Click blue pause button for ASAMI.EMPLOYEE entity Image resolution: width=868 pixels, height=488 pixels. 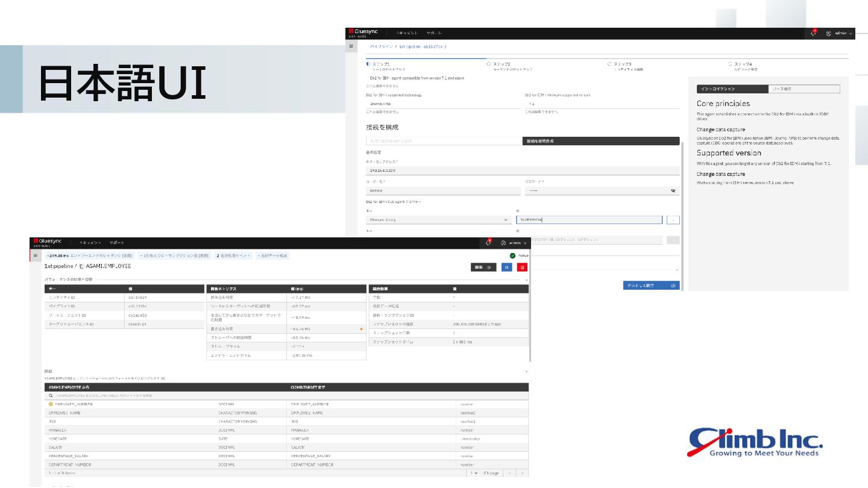(x=507, y=267)
